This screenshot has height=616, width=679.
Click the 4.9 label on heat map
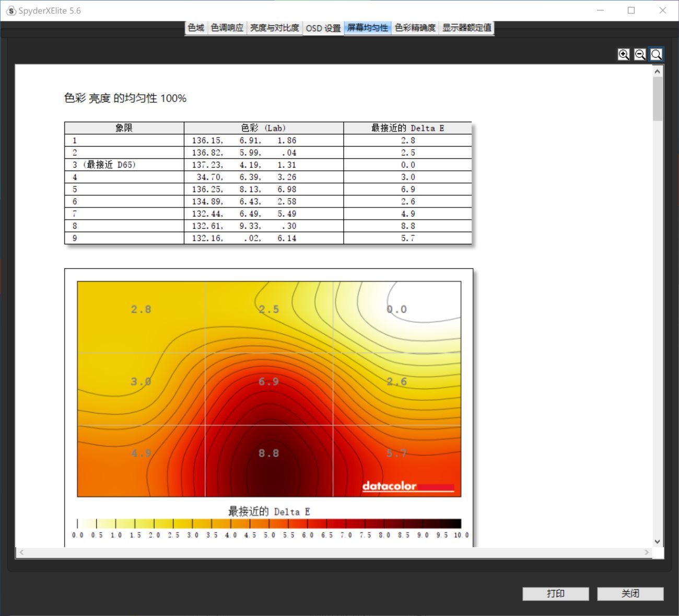point(141,453)
